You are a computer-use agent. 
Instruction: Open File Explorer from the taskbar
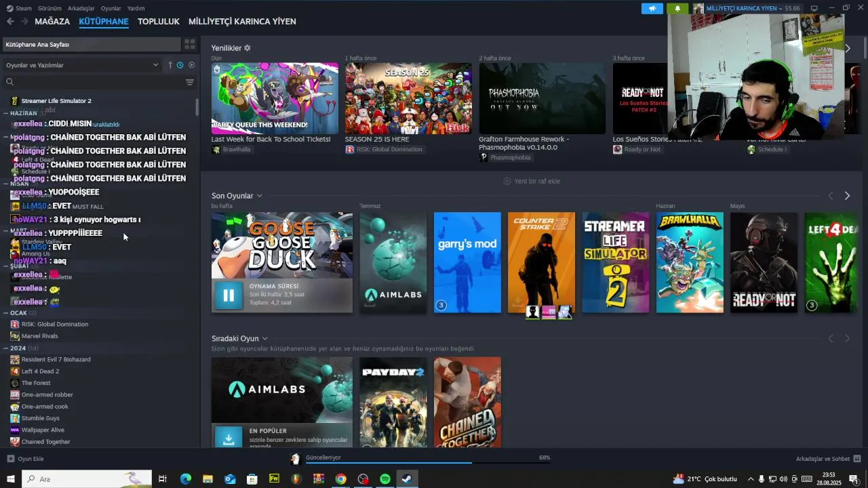[x=208, y=479]
